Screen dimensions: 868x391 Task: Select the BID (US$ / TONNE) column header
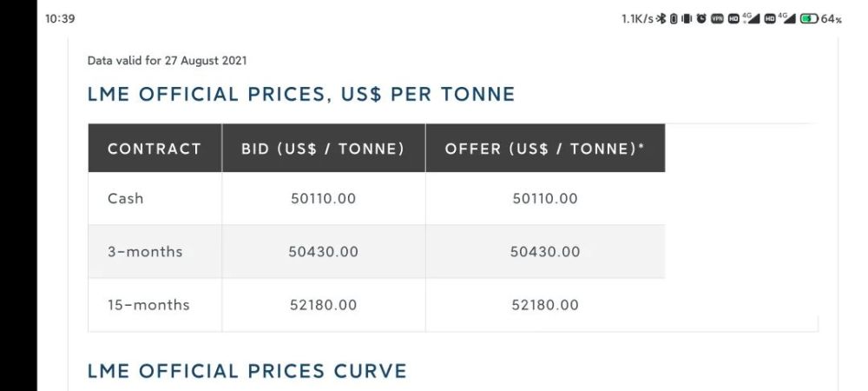pos(323,149)
